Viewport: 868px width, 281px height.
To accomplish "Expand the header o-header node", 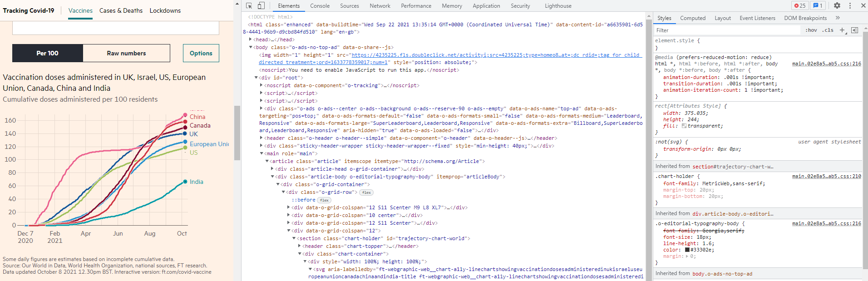I will 261,138.
